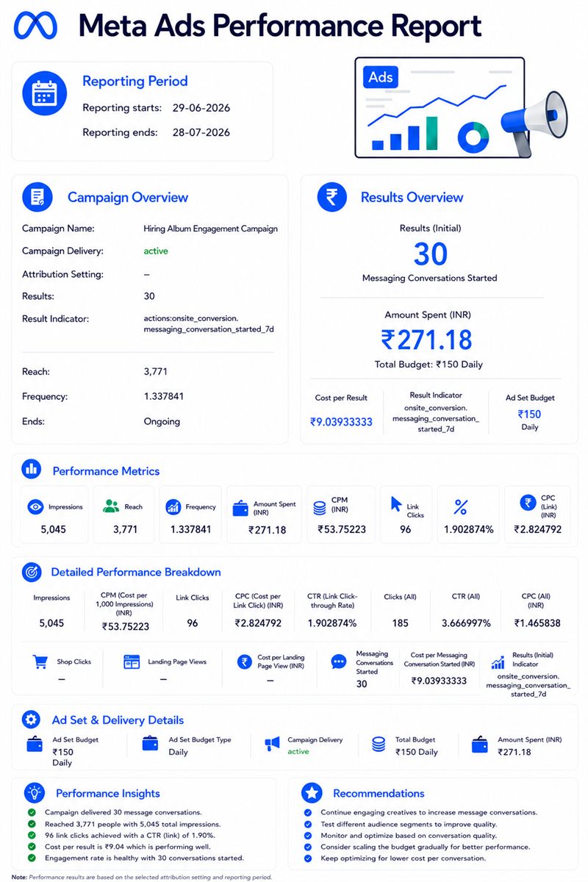Click the Ad Set Budget '₹150' value in Results Overview

[x=529, y=414]
